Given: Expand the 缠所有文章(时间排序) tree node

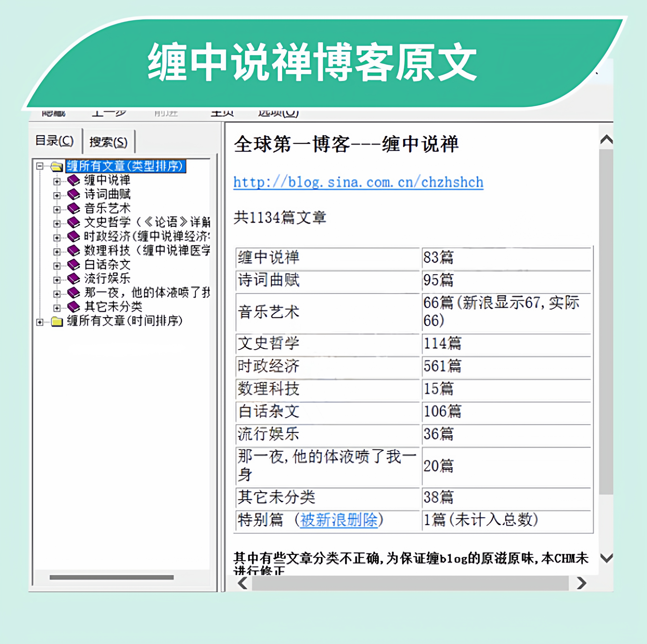Looking at the screenshot, I should (40, 322).
